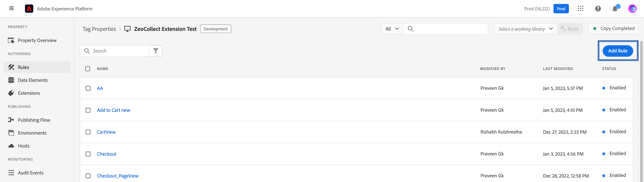Toggle the select-all checkbox in header
644x182 pixels.
click(x=88, y=69)
